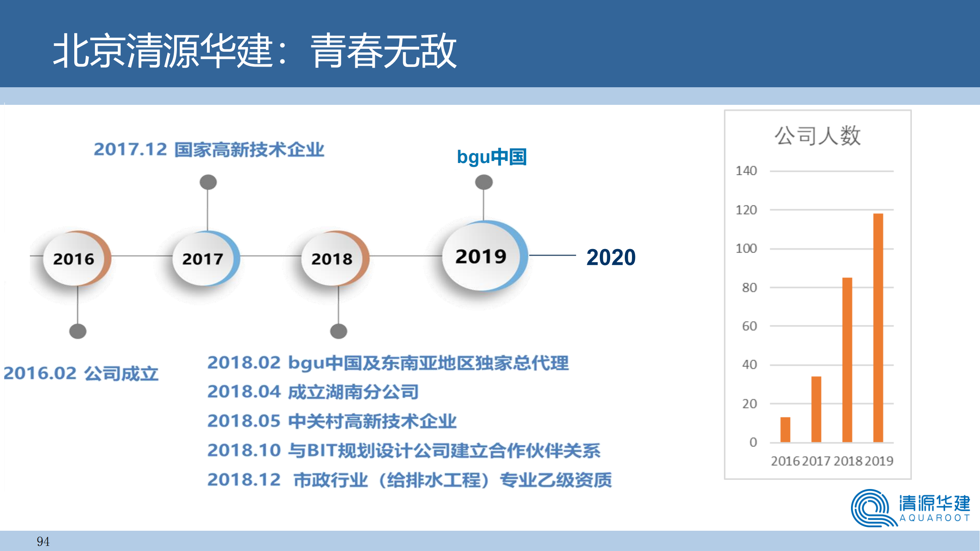Click the large 2019 timeline circle
Viewport: 980px width, 551px height.
pyautogui.click(x=482, y=256)
